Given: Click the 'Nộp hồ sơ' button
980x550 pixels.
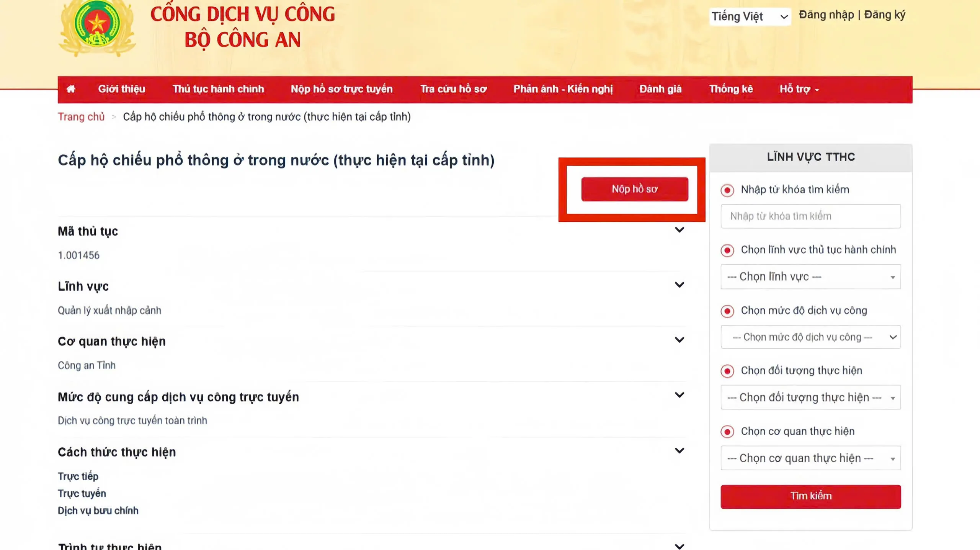Looking at the screenshot, I should pyautogui.click(x=634, y=188).
